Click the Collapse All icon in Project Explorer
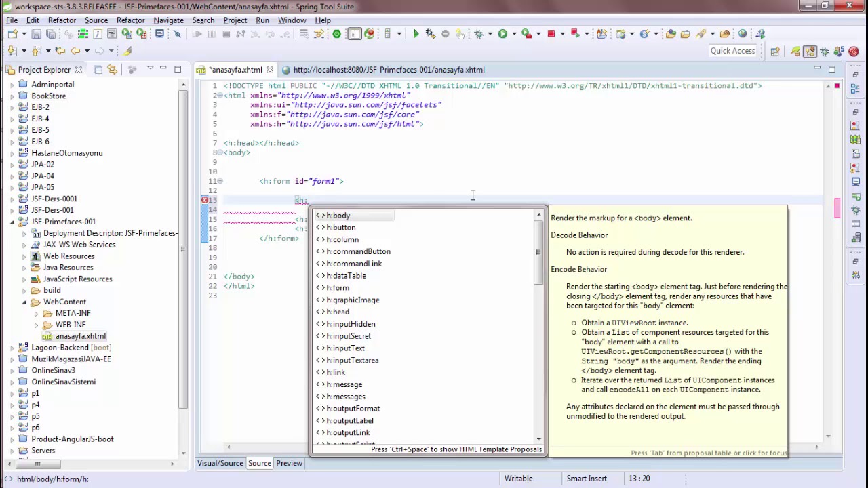The height and width of the screenshot is (488, 868). click(x=98, y=69)
